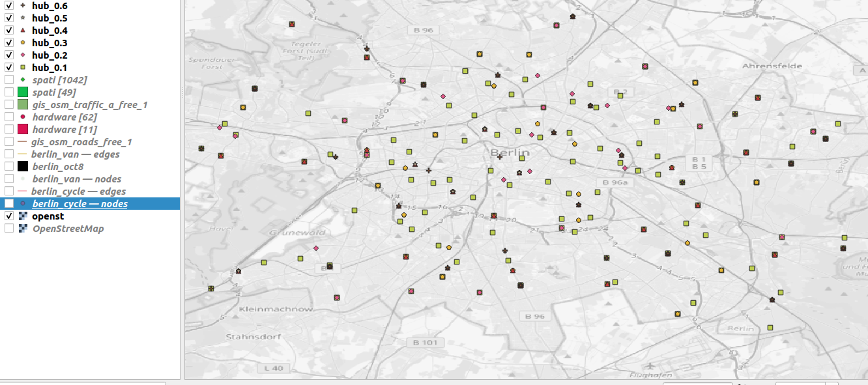Click the gis_osm_traffic_a_free_1 green swatch icon
Image resolution: width=868 pixels, height=385 pixels.
(x=23, y=105)
